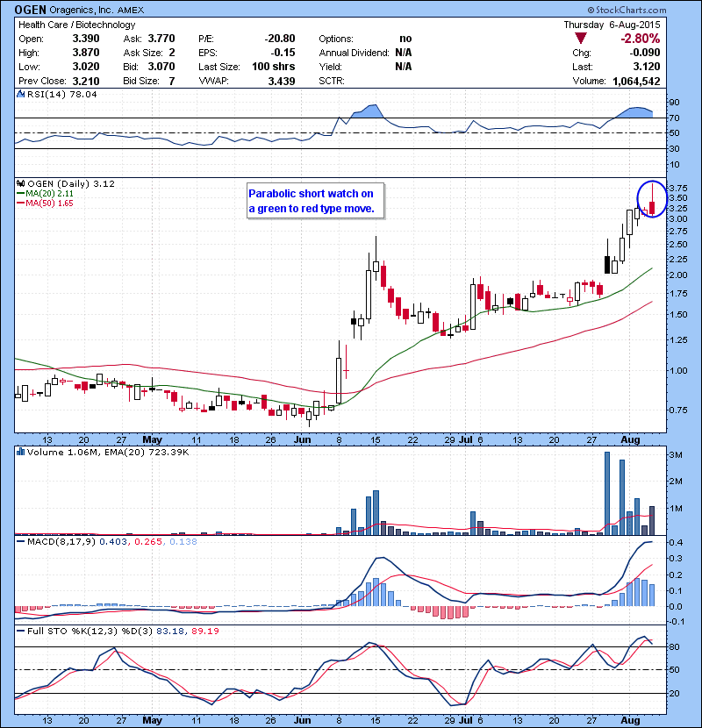
Task: Select the percent change -2.80%
Action: [641, 38]
